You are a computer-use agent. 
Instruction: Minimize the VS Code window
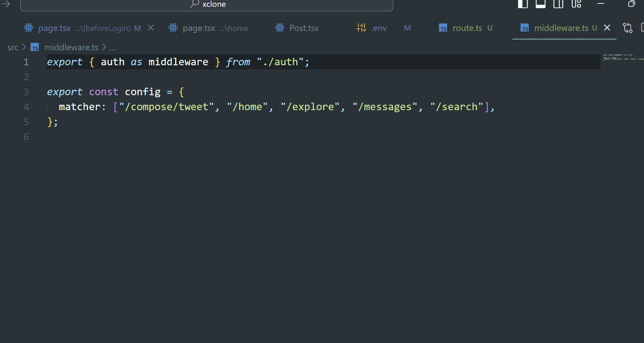601,4
